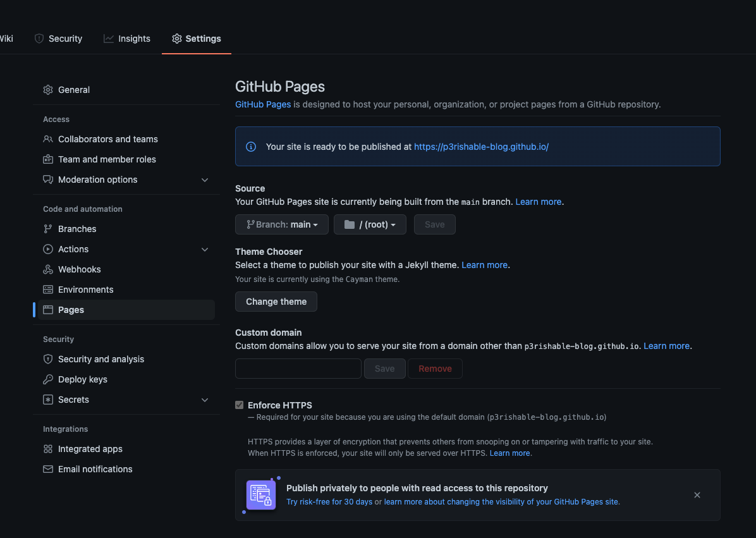Open Email notifications settings
756x538 pixels.
point(126,469)
